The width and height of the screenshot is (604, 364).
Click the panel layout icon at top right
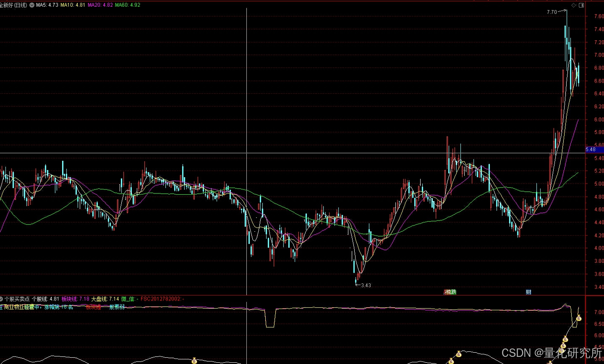pyautogui.click(x=581, y=5)
